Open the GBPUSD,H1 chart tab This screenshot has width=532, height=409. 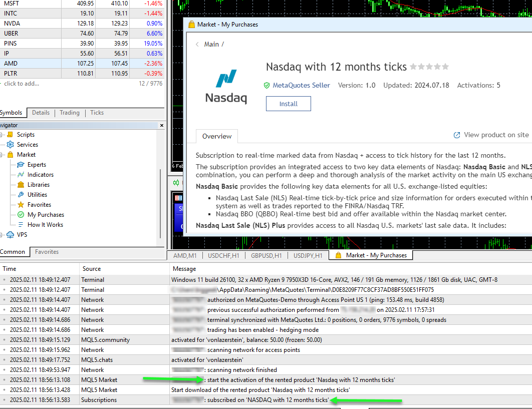pos(267,255)
